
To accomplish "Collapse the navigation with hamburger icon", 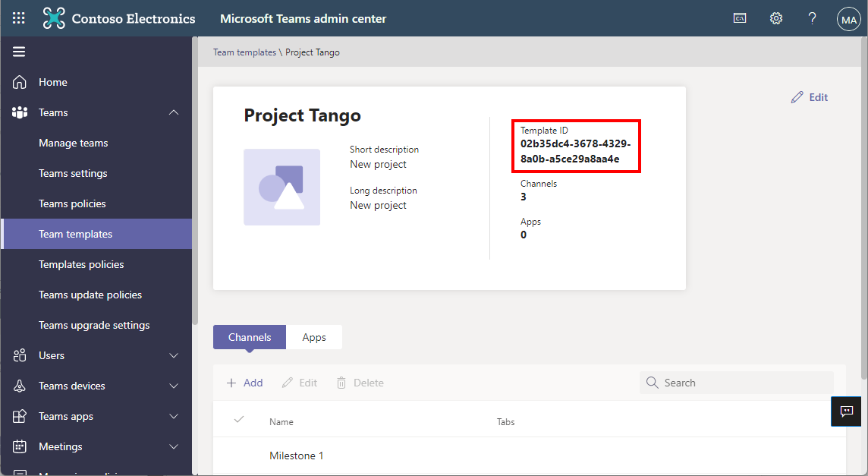I will [19, 52].
